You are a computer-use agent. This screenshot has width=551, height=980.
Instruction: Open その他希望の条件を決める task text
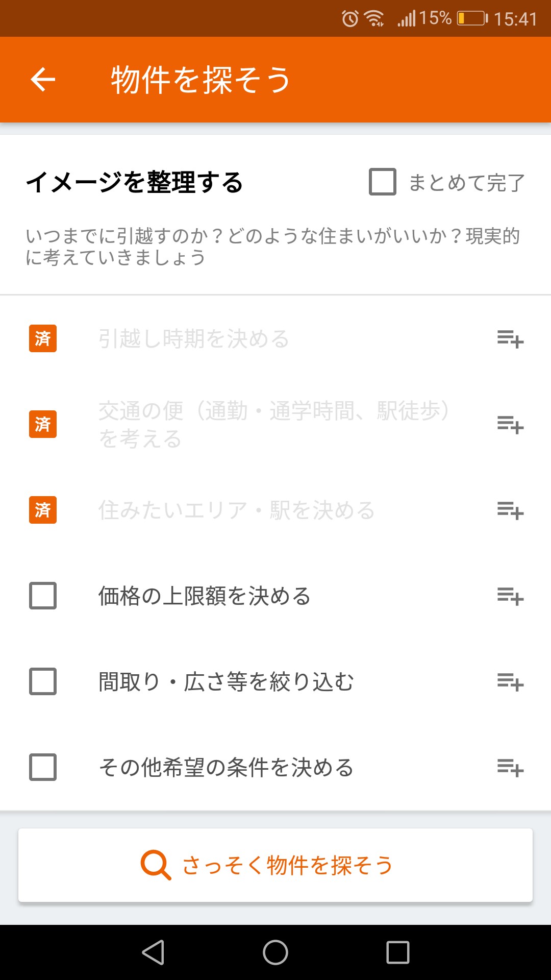tap(226, 768)
